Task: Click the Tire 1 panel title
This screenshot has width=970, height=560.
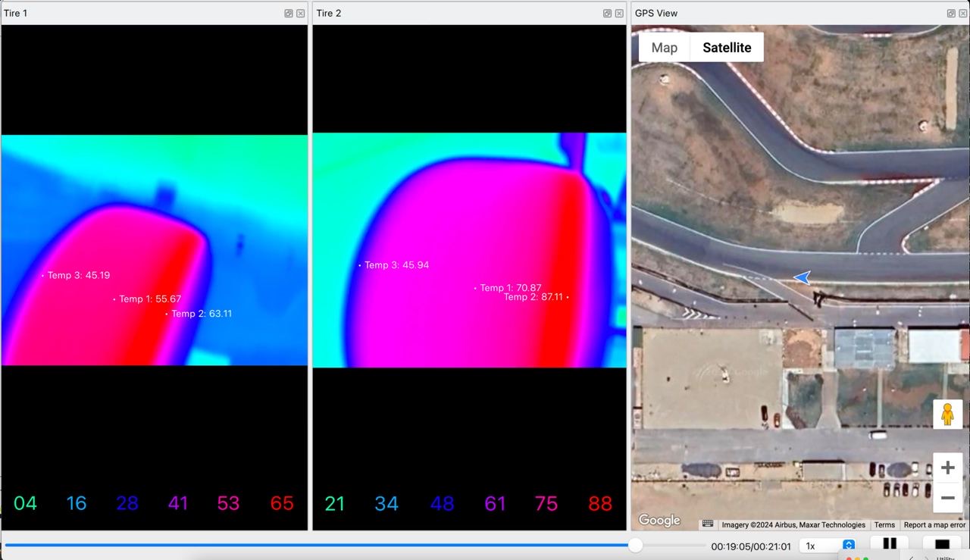Action: 15,13
